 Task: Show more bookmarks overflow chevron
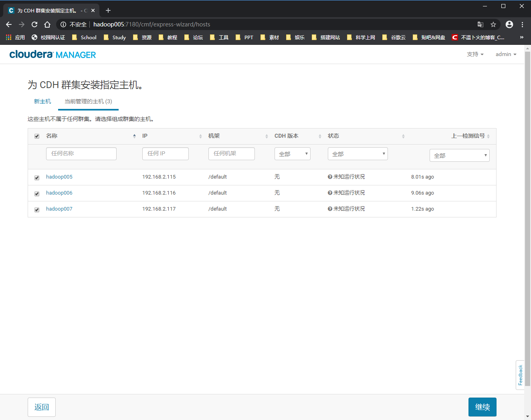tap(521, 37)
